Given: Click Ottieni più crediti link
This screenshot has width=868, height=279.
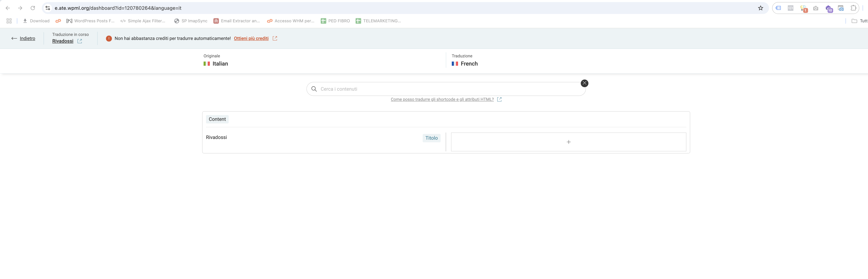Looking at the screenshot, I should click(251, 38).
